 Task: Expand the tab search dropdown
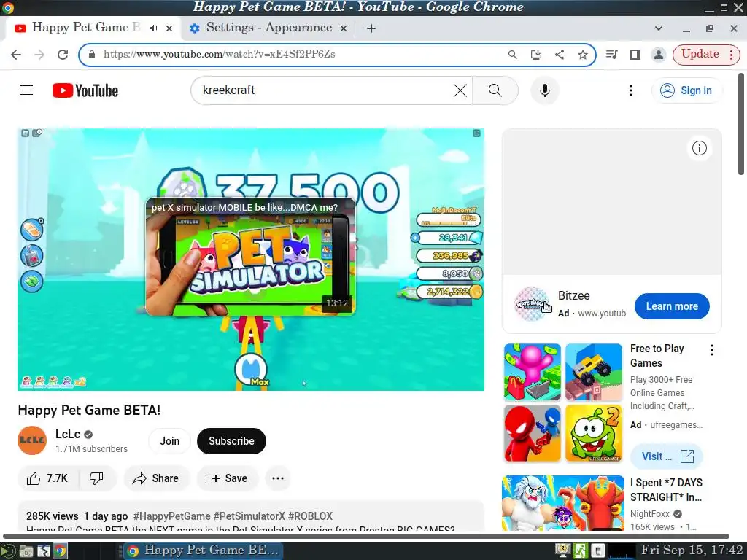click(659, 28)
